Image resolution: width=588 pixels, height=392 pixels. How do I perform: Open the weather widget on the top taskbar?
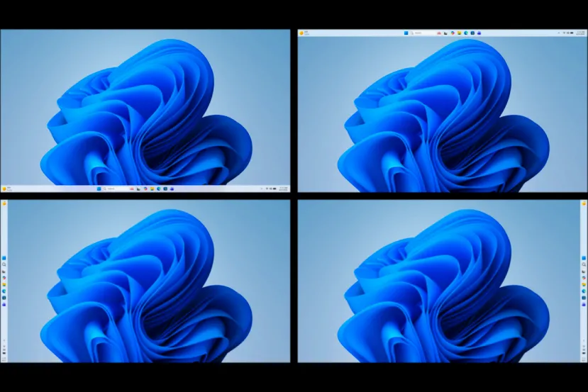303,33
